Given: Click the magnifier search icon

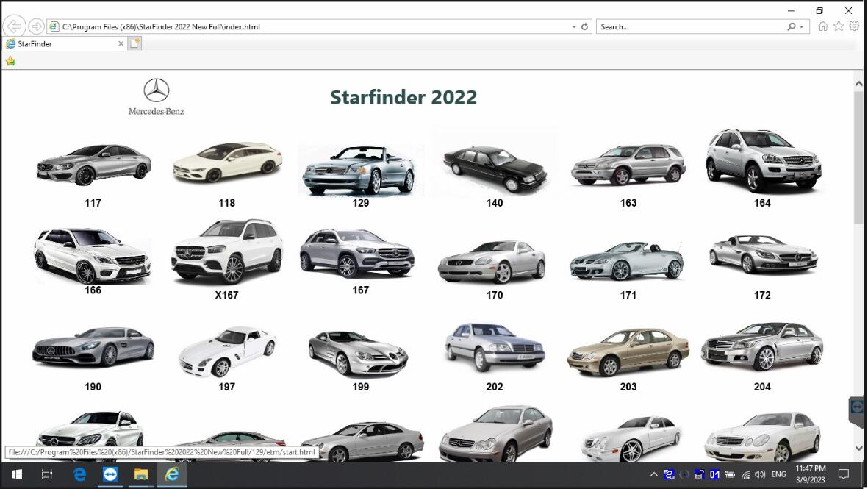Looking at the screenshot, I should (792, 26).
